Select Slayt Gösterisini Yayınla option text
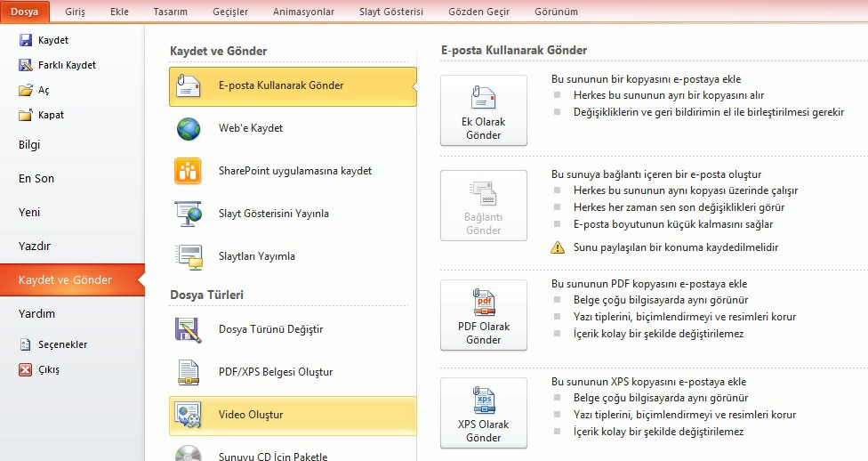 click(x=273, y=214)
